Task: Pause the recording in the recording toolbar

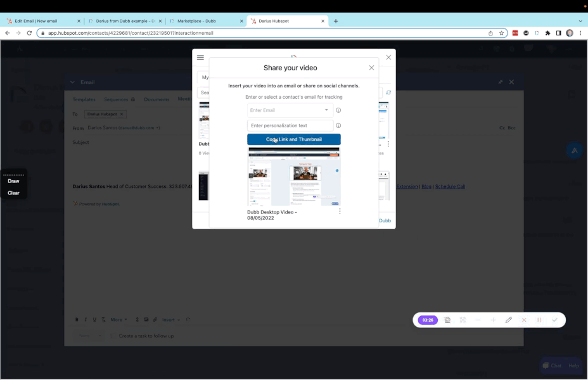Action: pos(539,320)
